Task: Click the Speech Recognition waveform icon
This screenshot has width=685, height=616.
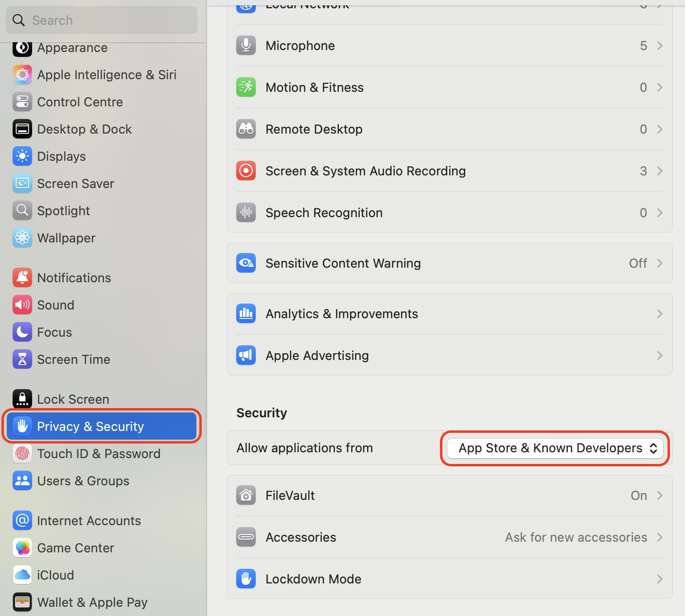Action: (x=246, y=212)
